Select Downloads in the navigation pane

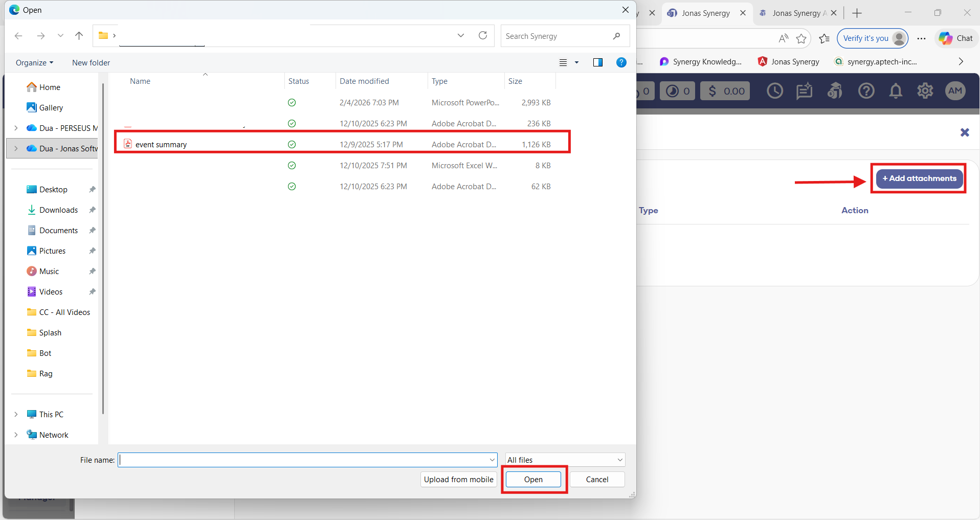pos(58,210)
